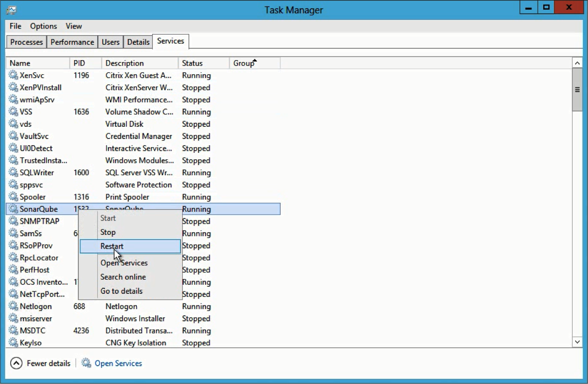The height and width of the screenshot is (384, 588).
Task: Switch to the Performance tab
Action: (72, 42)
